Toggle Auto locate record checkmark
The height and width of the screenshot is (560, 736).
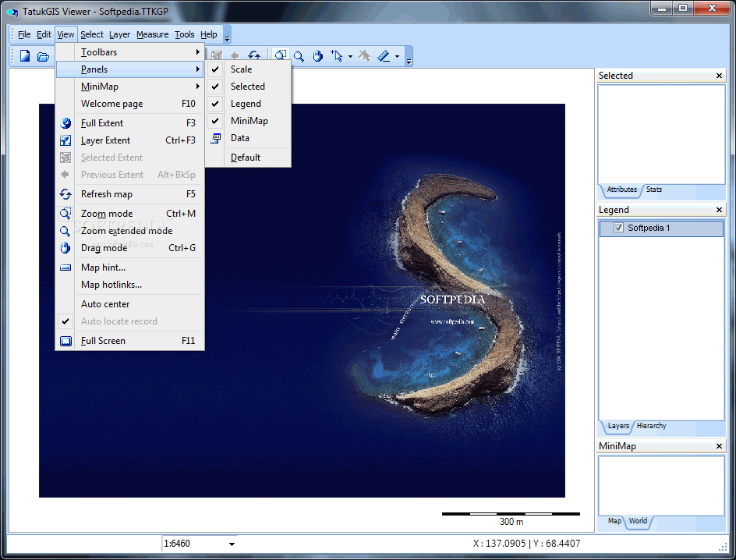[65, 321]
